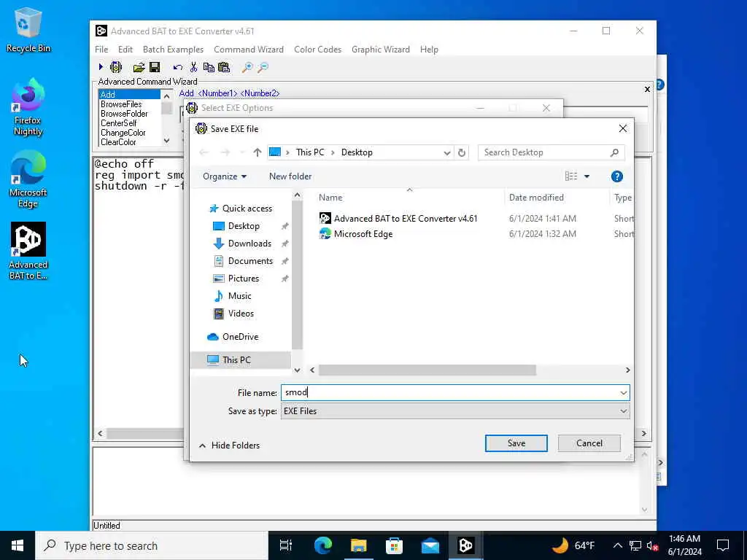Click the Undo arrow toolbar icon
The image size is (747, 560).
click(x=178, y=68)
